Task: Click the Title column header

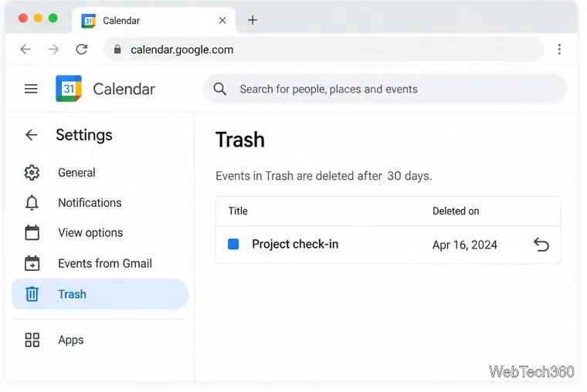Action: (x=238, y=211)
